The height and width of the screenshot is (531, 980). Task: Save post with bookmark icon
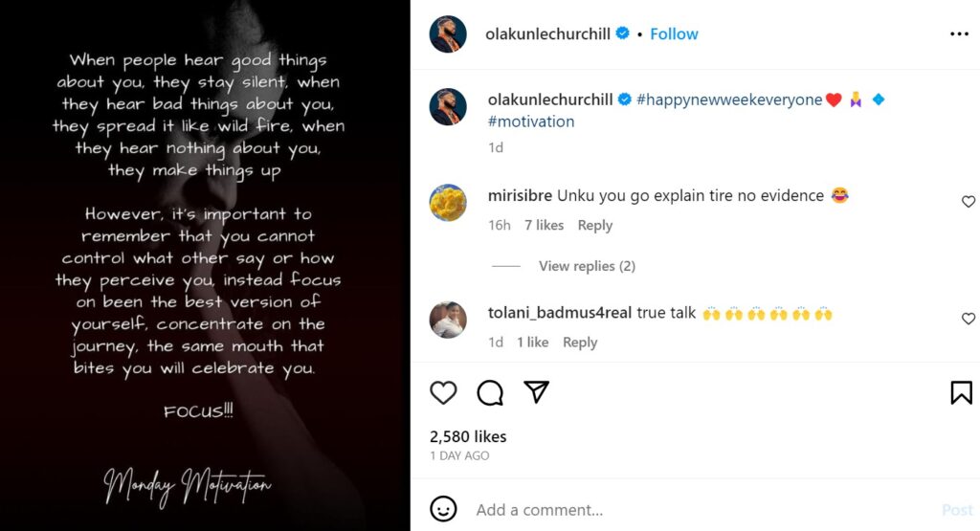961,392
